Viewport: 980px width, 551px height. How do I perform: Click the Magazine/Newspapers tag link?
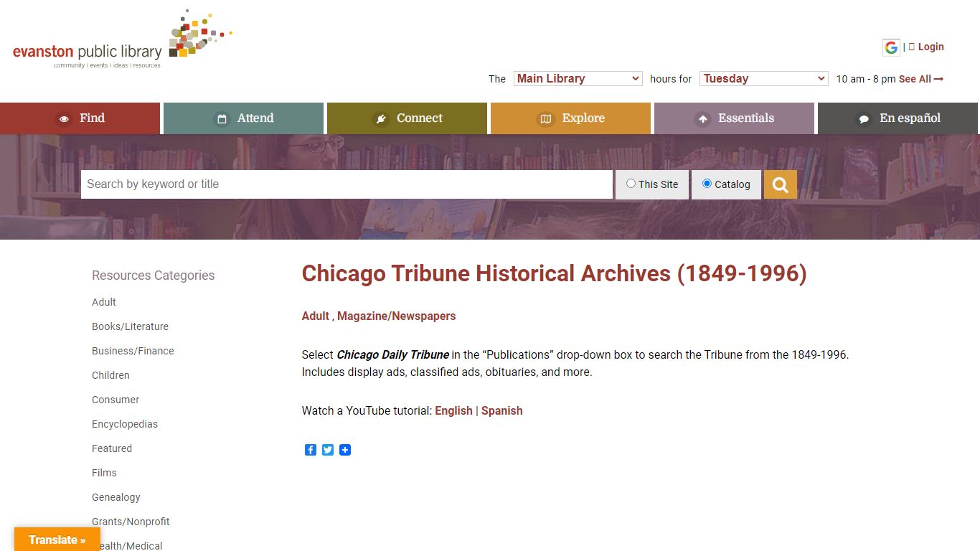(x=396, y=316)
